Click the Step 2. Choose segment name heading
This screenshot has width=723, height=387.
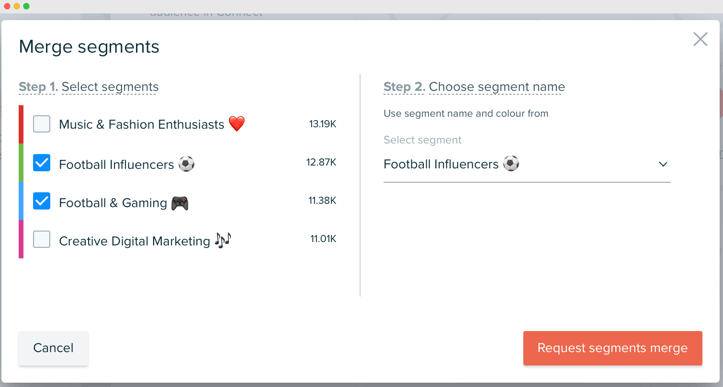(474, 87)
